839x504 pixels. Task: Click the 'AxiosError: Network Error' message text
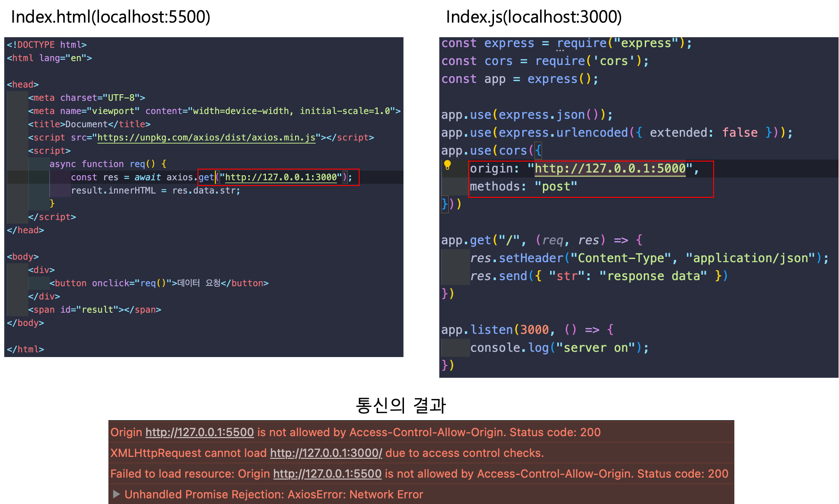355,495
